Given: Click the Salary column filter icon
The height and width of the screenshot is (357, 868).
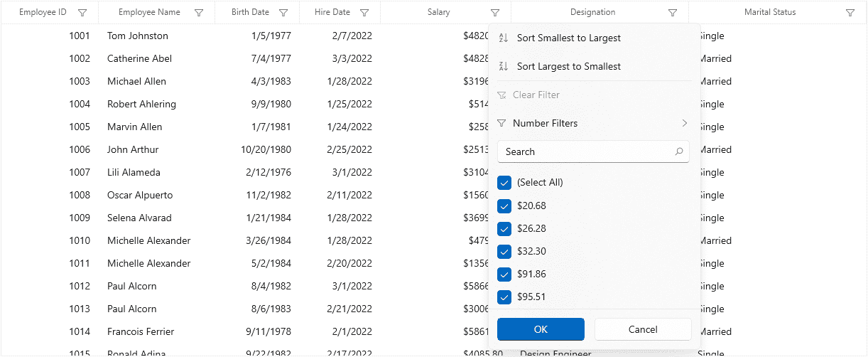Looking at the screenshot, I should [495, 13].
